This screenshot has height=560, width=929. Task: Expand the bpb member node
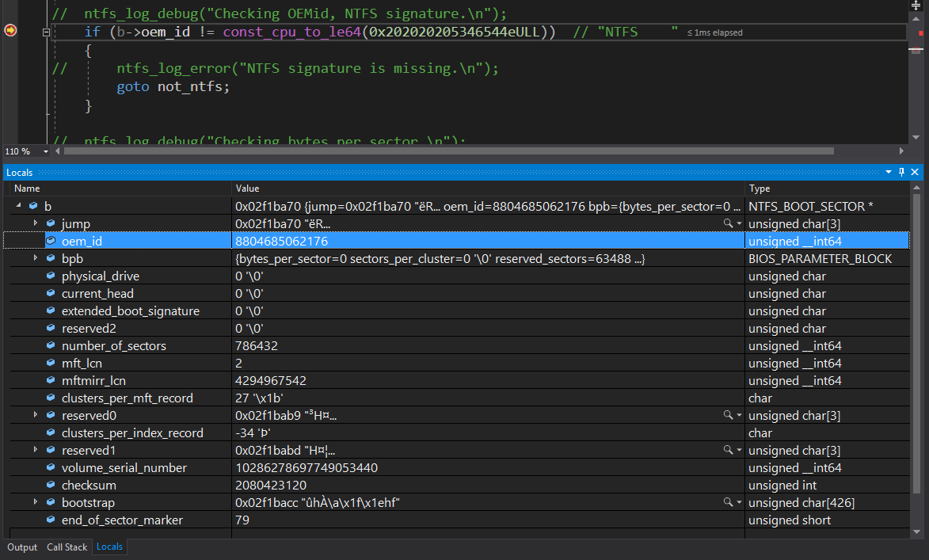(36, 258)
